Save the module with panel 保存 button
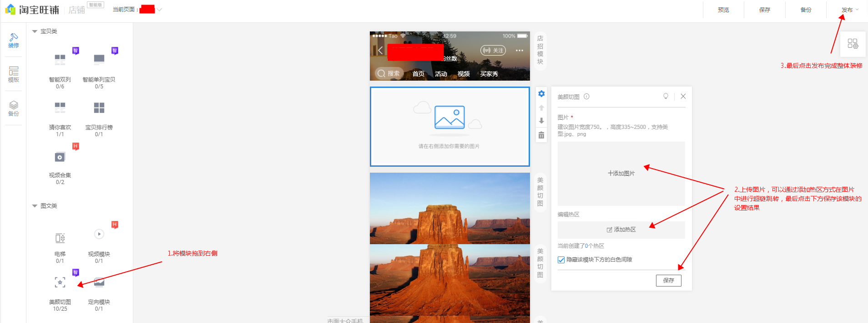This screenshot has height=323, width=868. click(669, 281)
